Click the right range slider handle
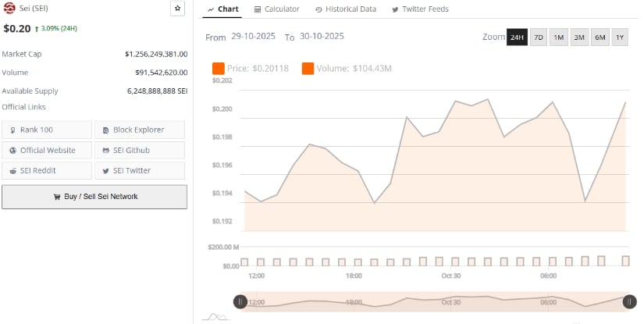Screen dimensions: 644x324 [629, 301]
